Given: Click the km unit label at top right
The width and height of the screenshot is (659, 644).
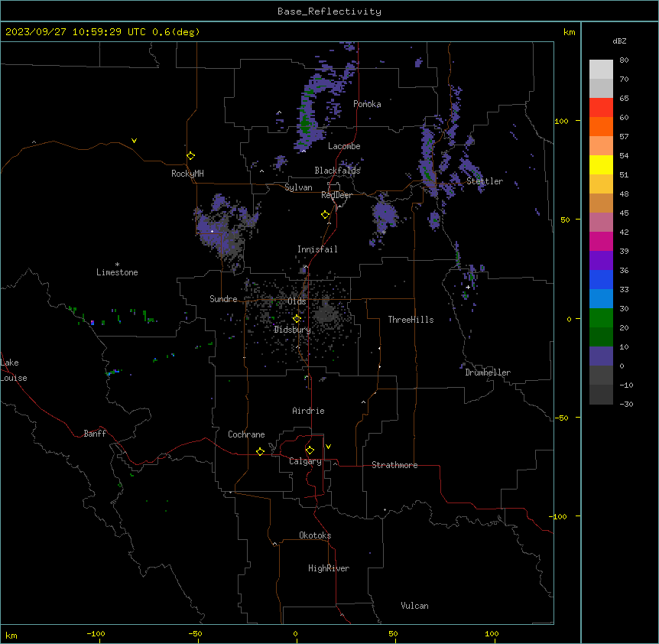Looking at the screenshot, I should click(x=570, y=32).
